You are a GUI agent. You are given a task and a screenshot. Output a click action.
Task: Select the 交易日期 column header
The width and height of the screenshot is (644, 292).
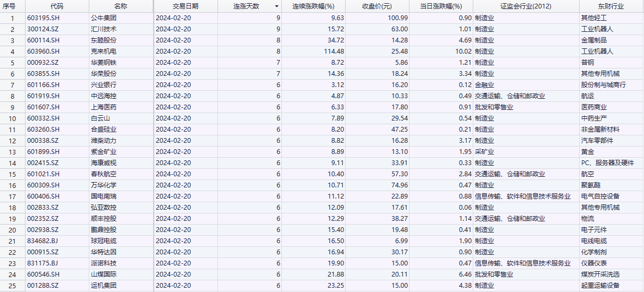point(185,6)
